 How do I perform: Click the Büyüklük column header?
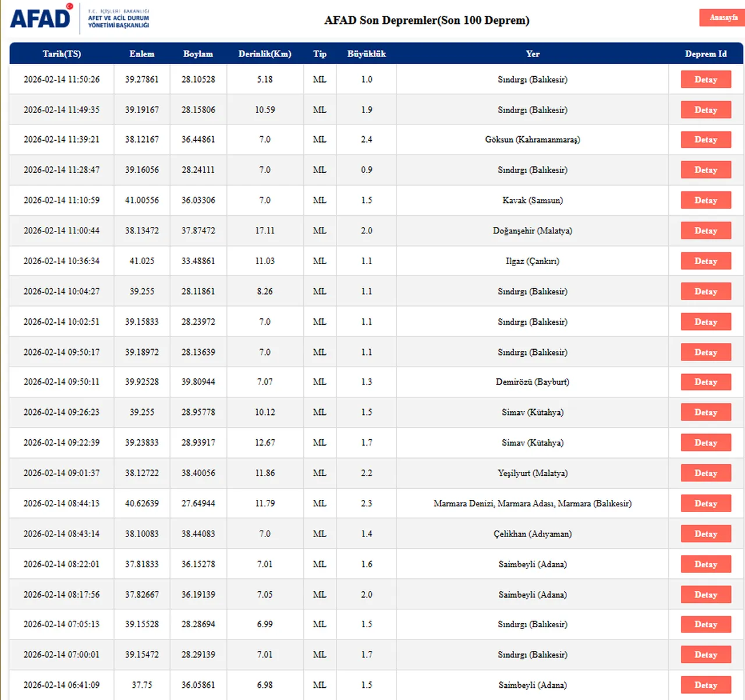click(366, 54)
